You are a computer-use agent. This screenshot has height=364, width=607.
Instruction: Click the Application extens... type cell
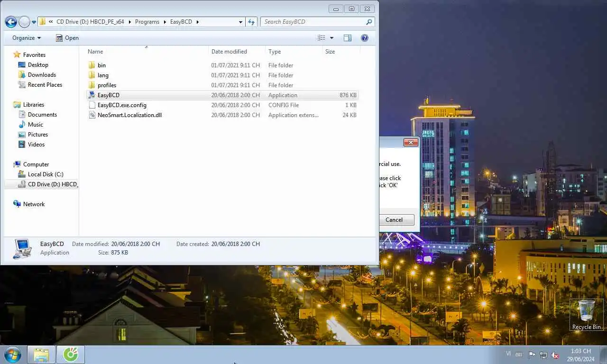coord(294,115)
